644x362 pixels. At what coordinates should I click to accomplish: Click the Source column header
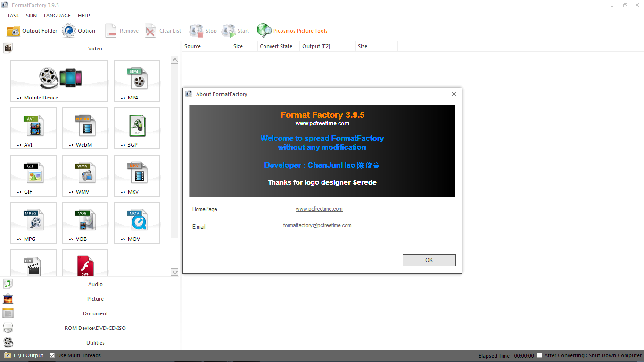206,46
